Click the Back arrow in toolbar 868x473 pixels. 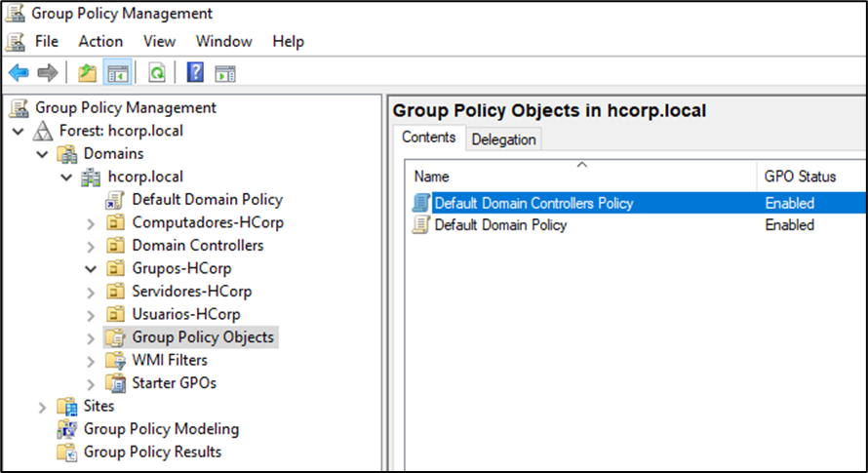pos(19,73)
